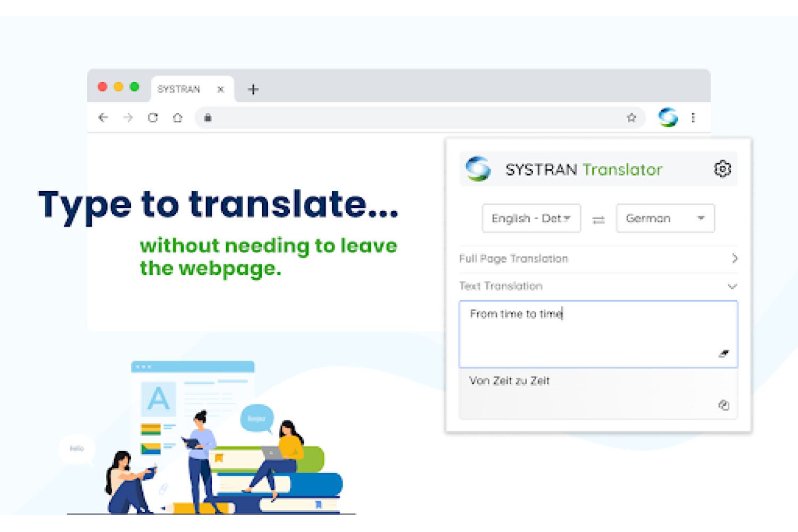The width and height of the screenshot is (798, 532).
Task: Open a new tab with plus
Action: 253,89
